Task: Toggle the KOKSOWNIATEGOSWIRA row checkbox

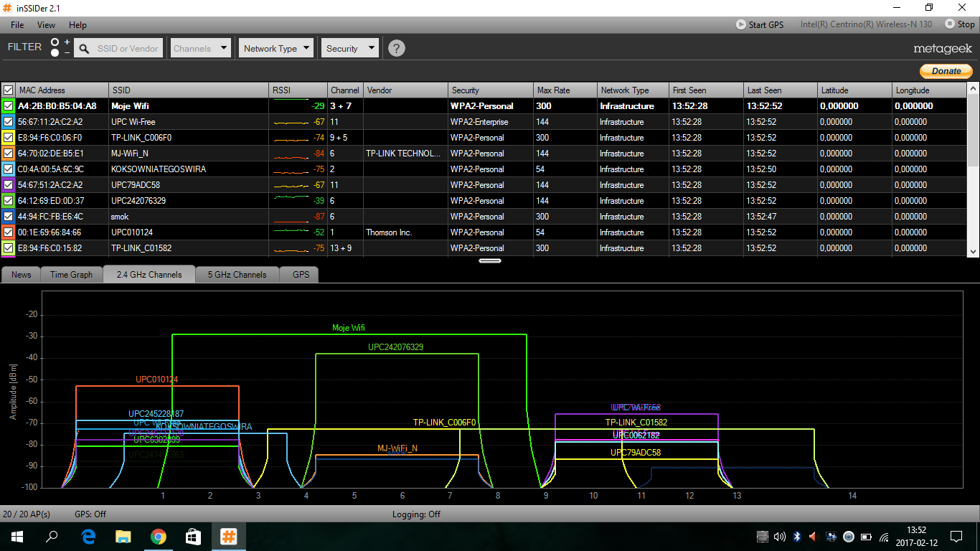Action: 9,169
